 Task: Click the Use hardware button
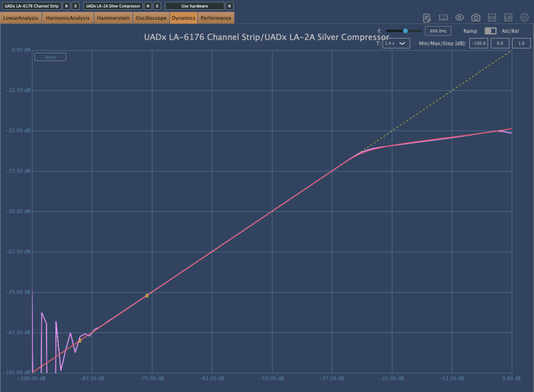195,6
